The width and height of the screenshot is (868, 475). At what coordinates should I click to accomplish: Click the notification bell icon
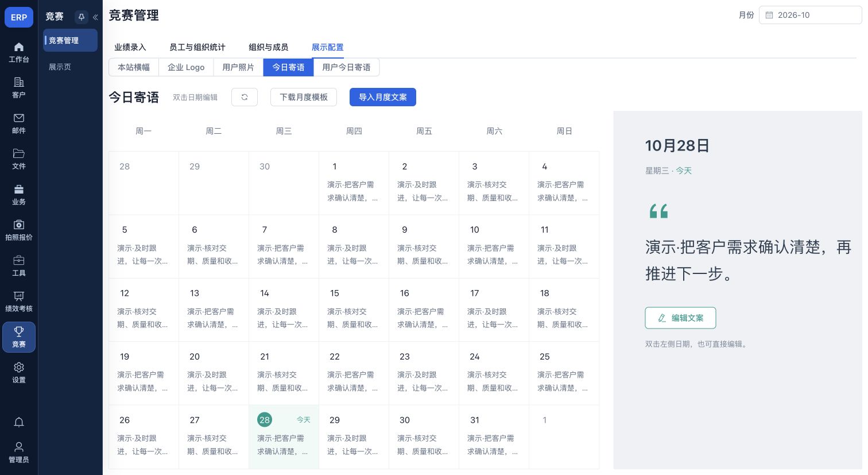[19, 422]
